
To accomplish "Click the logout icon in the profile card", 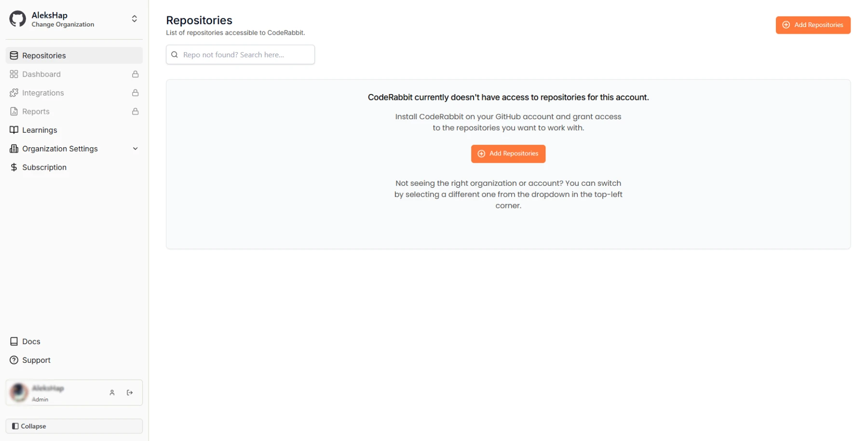I will (x=129, y=392).
